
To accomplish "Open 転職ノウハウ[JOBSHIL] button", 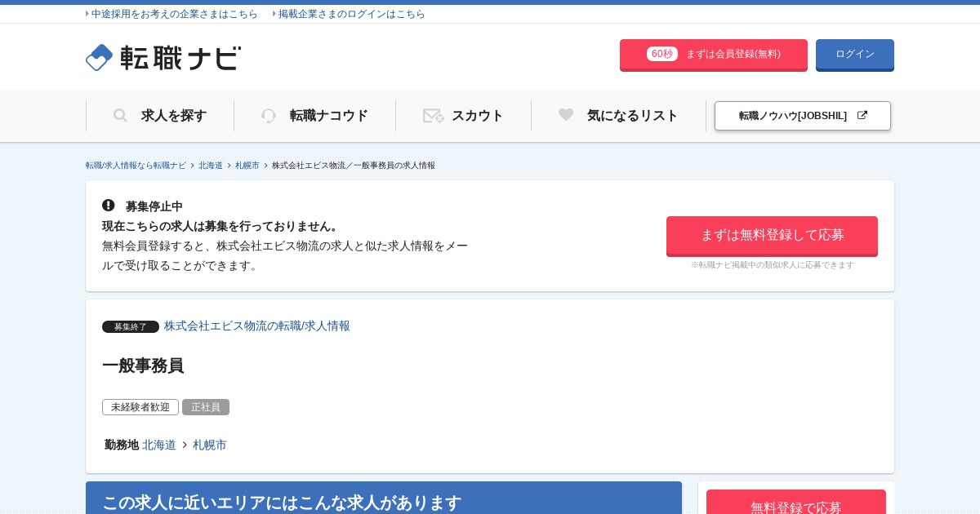I will [x=803, y=116].
